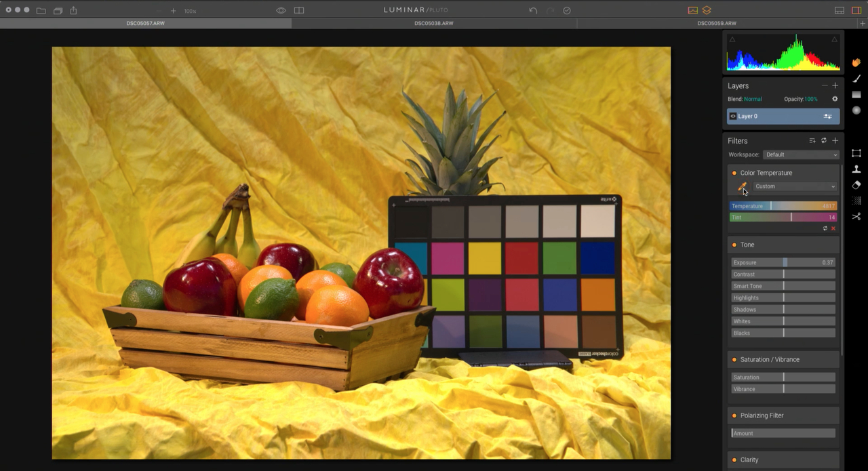Add a new layer with the plus button
This screenshot has height=471, width=868.
click(835, 85)
